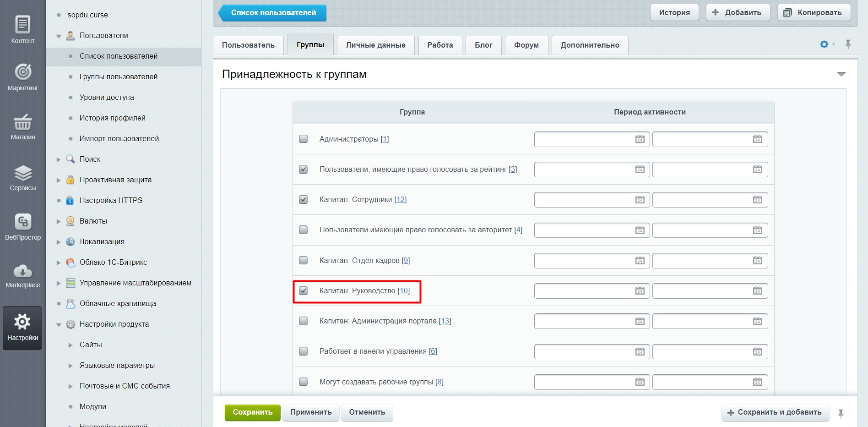Collapse the Пользователи tree node
This screenshot has width=868, height=427.
click(59, 36)
